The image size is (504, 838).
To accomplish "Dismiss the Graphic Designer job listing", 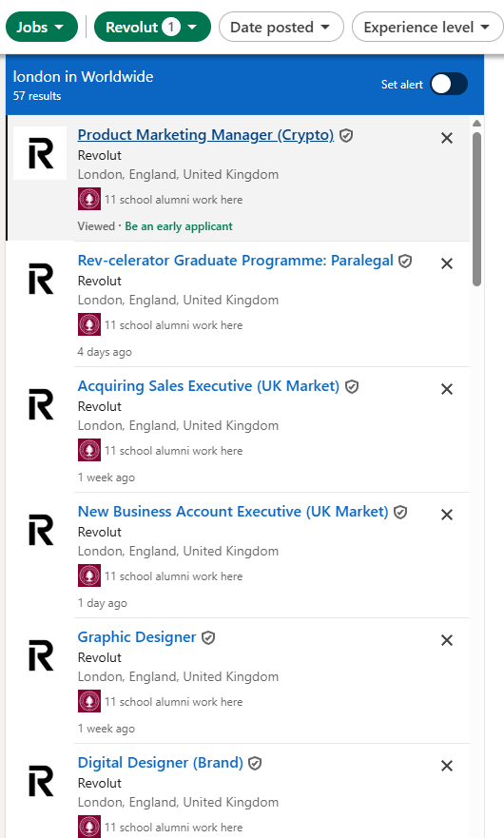I will [x=447, y=640].
